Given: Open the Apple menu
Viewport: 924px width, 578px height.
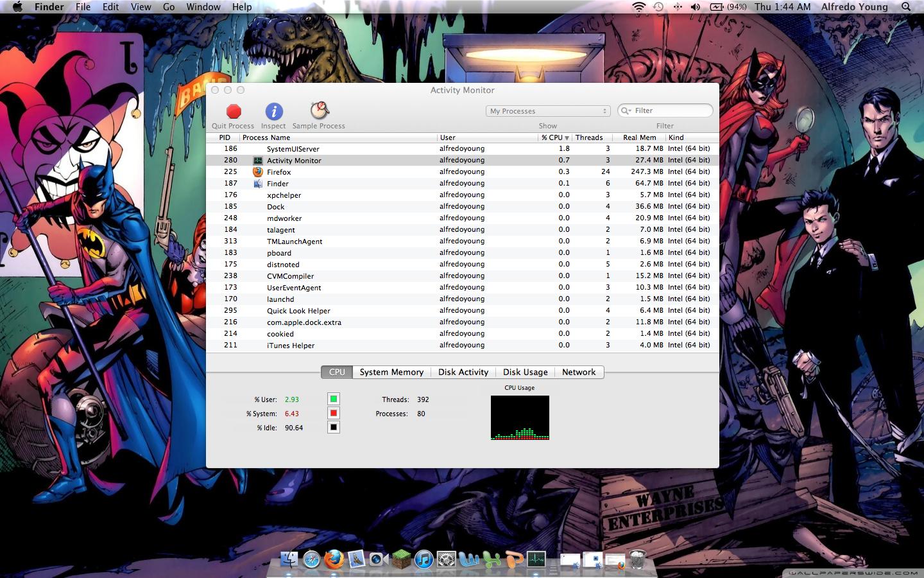Looking at the screenshot, I should (17, 6).
